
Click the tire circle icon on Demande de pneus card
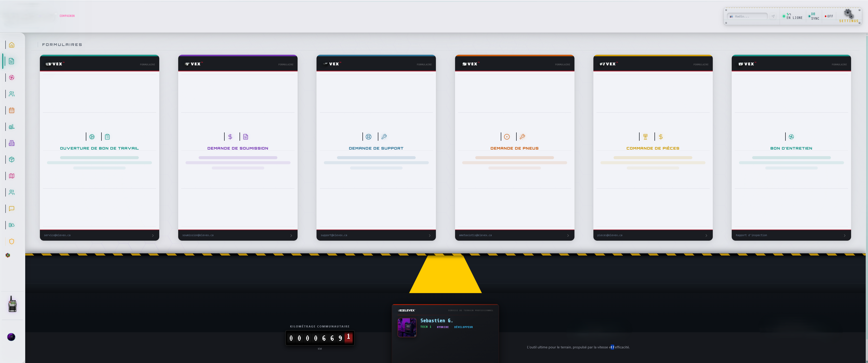pos(507,137)
